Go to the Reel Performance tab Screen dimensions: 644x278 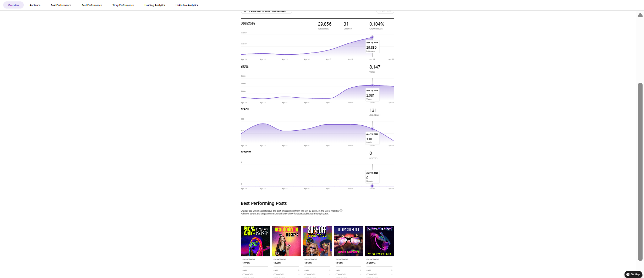(x=92, y=5)
